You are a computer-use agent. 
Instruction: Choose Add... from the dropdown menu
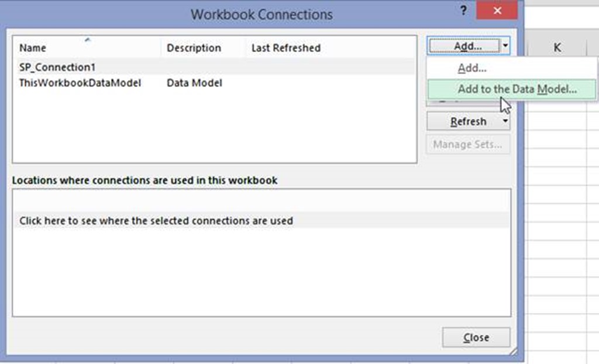[x=472, y=68]
